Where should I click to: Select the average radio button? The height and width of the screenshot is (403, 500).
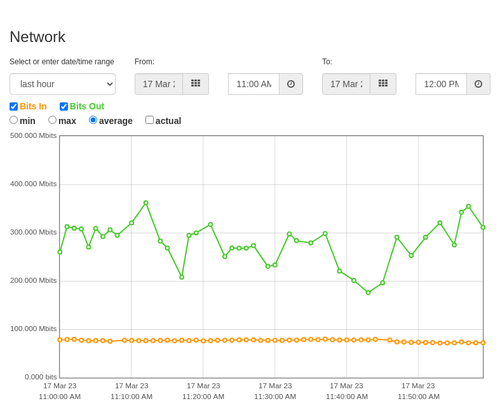point(93,120)
